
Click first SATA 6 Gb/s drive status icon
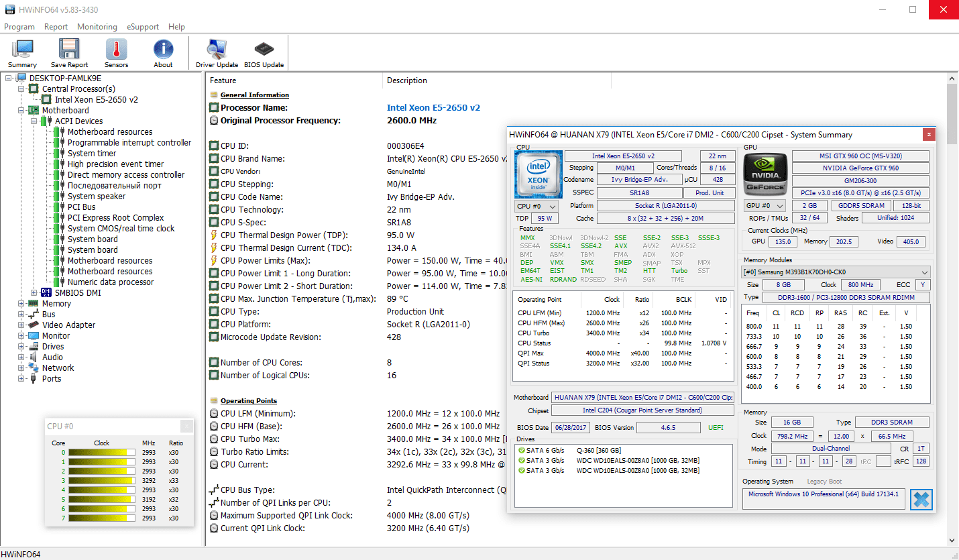tap(522, 451)
